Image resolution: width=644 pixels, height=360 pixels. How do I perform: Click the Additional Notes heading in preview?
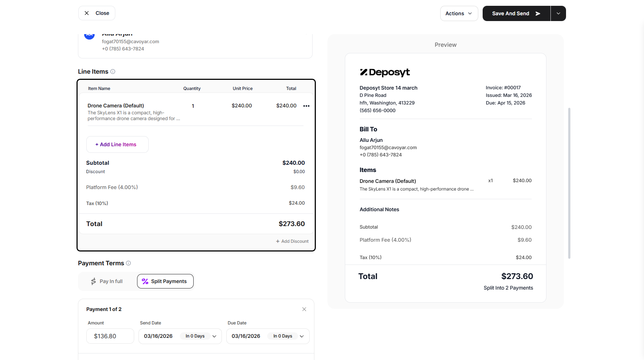[379, 209]
